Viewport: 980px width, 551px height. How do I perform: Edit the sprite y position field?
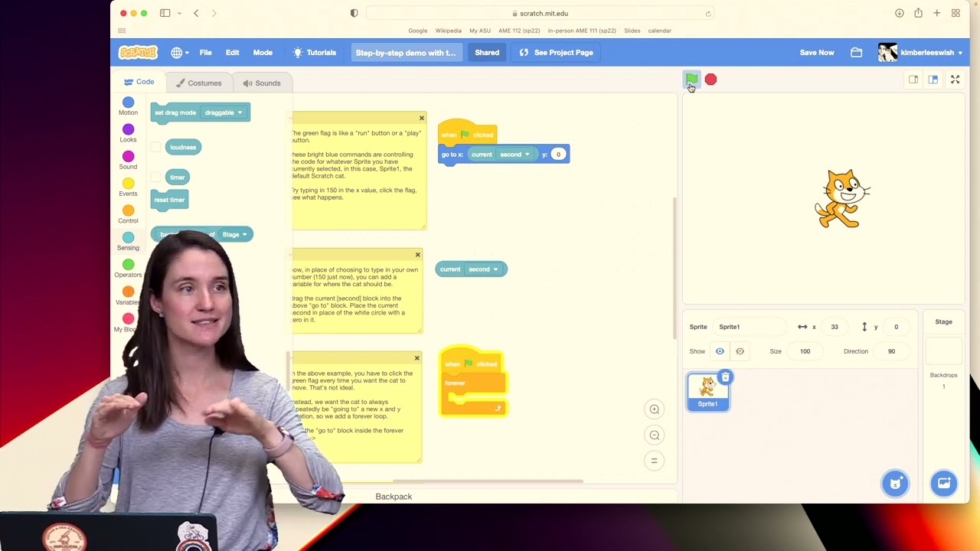click(x=896, y=327)
